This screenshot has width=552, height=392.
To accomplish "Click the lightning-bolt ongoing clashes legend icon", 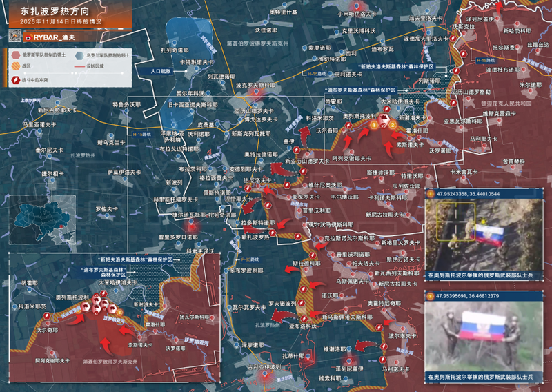I will [x=15, y=80].
